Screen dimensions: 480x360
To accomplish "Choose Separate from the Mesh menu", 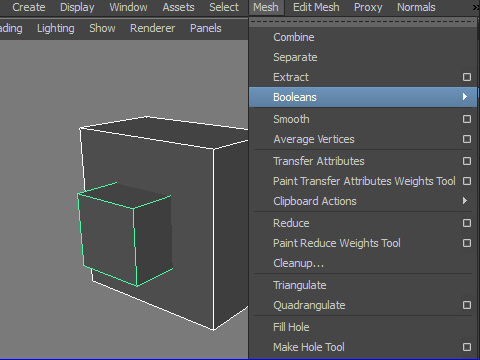I will click(x=363, y=57).
